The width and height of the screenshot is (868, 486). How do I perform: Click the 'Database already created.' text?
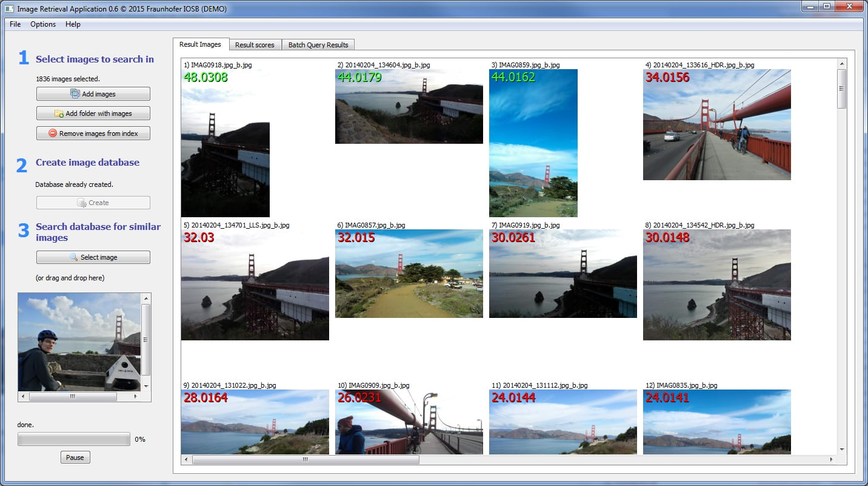click(74, 184)
